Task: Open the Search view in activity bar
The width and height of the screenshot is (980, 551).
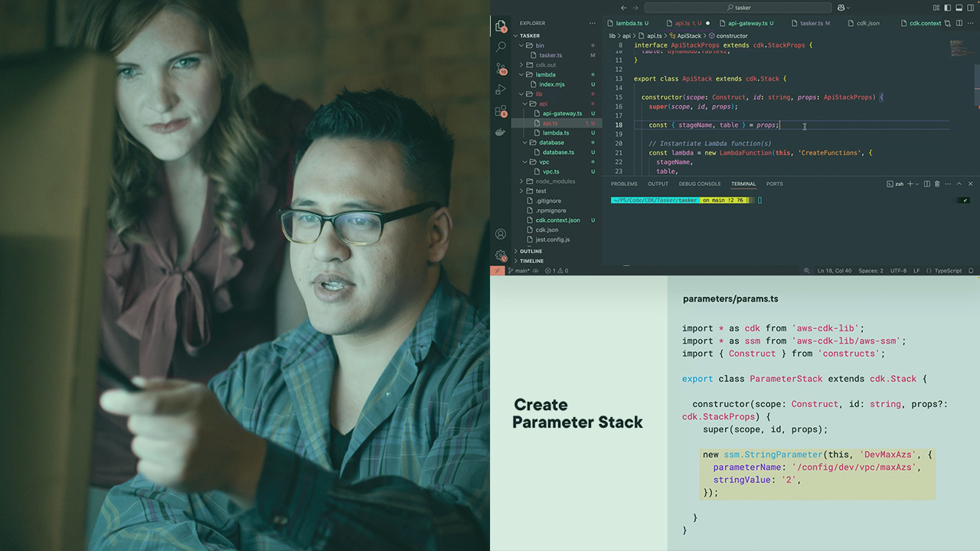Action: tap(501, 47)
